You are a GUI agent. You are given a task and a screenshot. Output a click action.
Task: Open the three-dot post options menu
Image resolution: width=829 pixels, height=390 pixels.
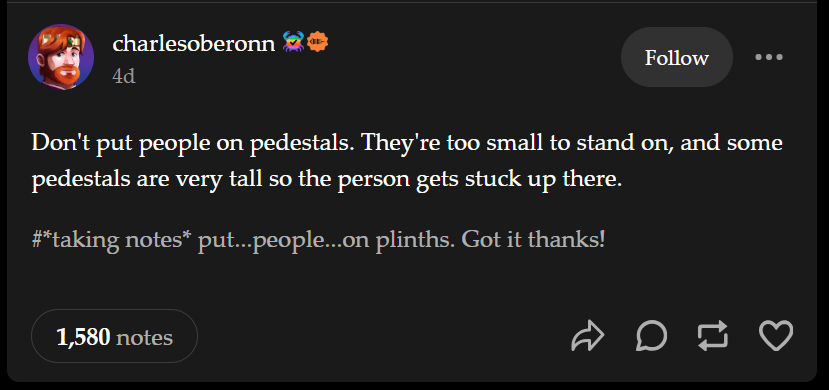coord(769,57)
